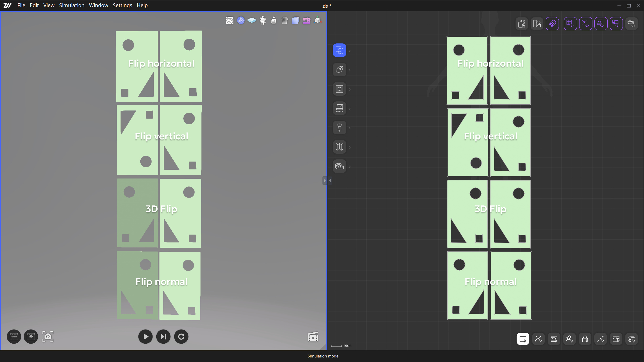Screen dimensions: 644x362
Task: Select the sewing machine tool in left sidebar
Action: [x=339, y=108]
